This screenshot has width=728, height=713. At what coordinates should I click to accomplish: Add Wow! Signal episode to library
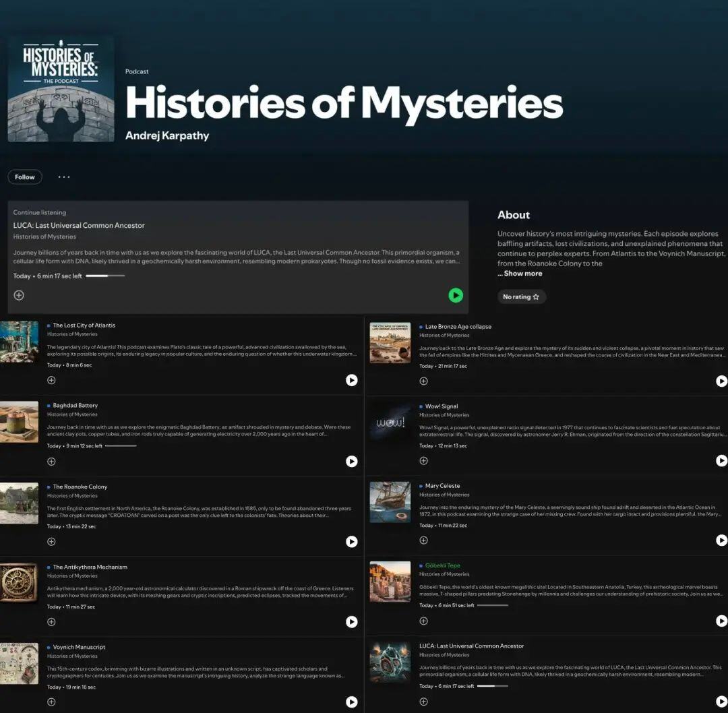pos(423,461)
